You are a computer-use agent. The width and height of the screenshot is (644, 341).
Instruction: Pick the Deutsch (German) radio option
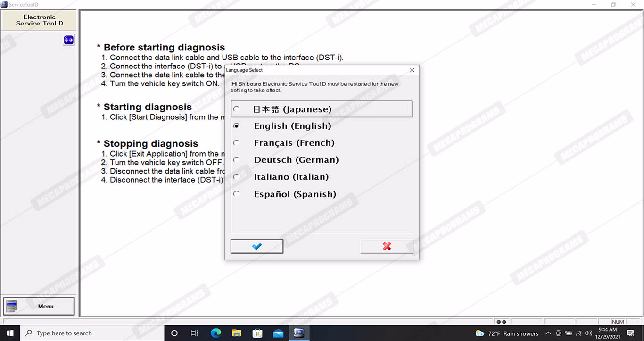click(236, 160)
